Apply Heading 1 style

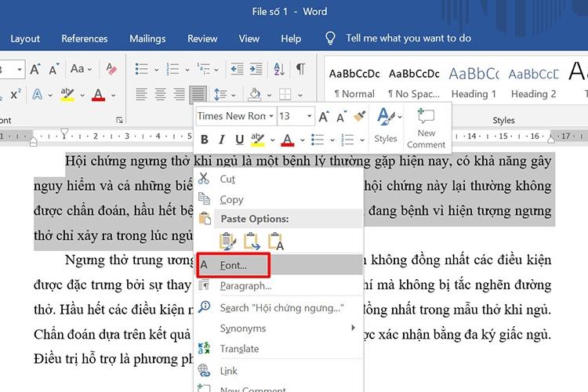coord(474,83)
